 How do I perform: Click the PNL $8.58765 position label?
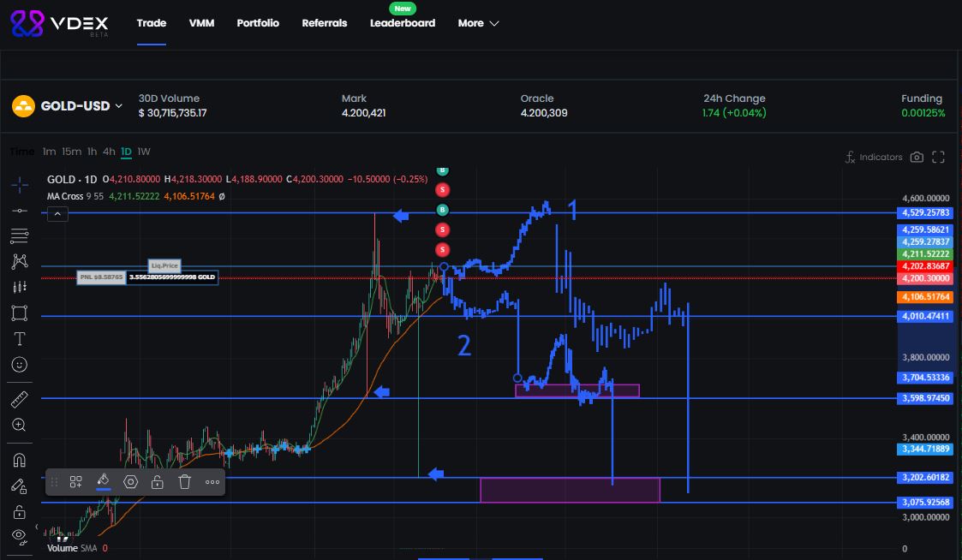101,277
